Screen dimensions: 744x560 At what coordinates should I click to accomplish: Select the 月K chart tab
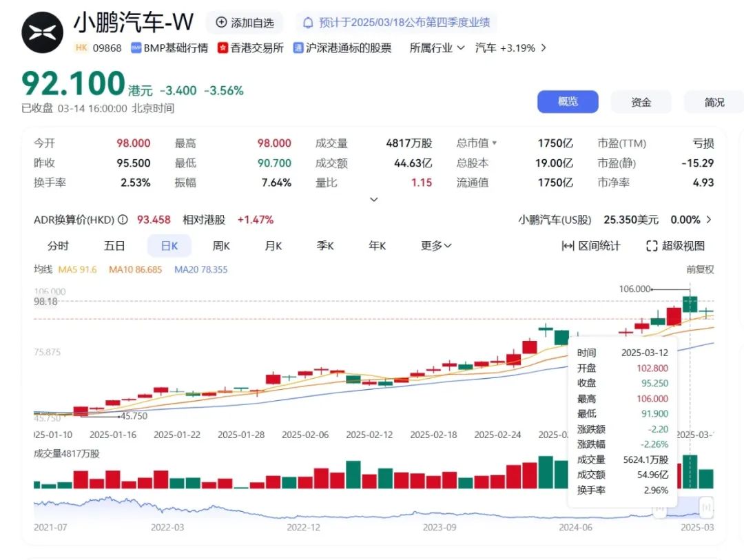[x=273, y=246]
